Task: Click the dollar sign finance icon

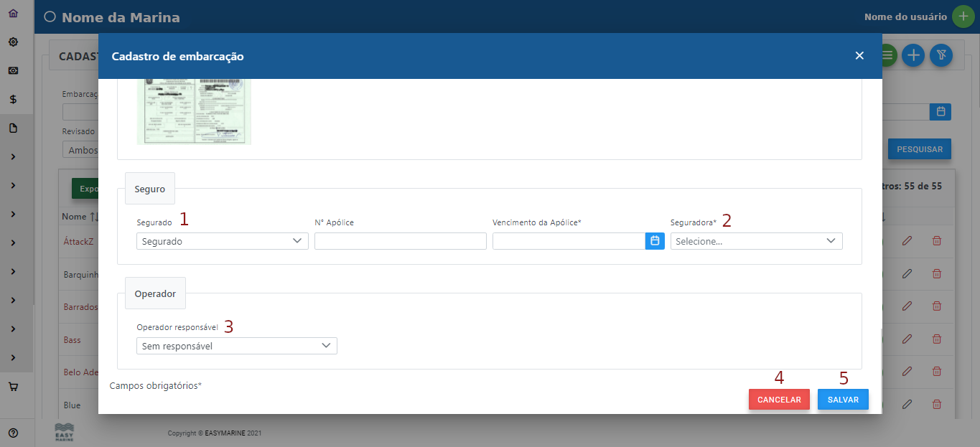Action: 13,100
